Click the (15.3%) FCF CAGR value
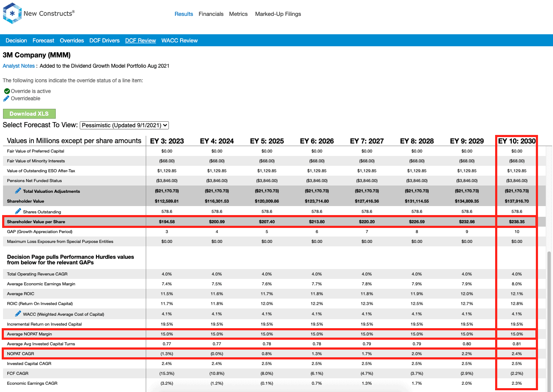 point(167,373)
